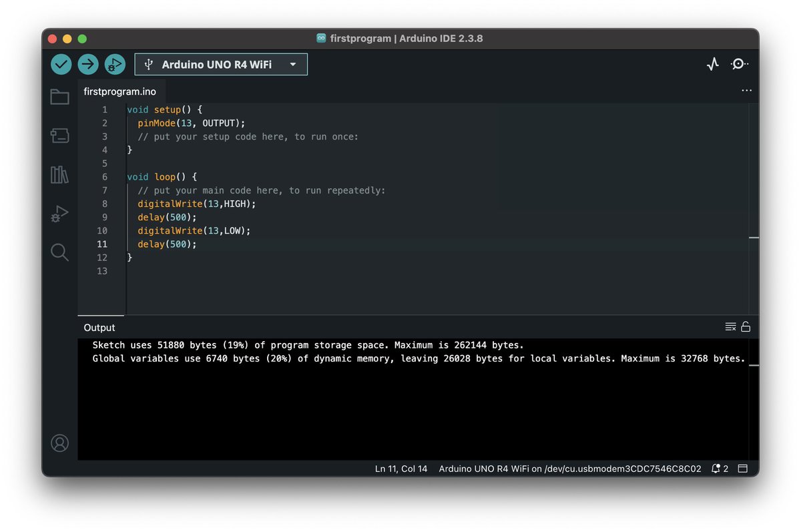
Task: Click the USB icon in the board selector
Action: point(149,65)
